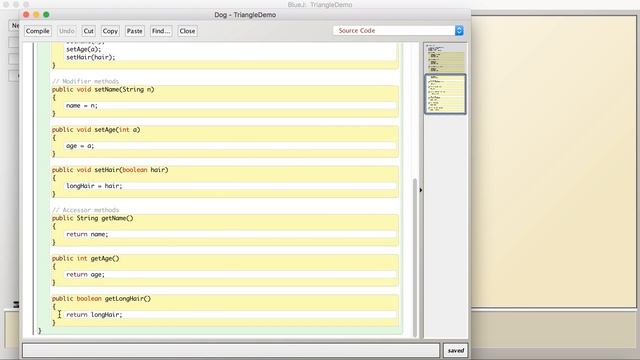Click the Undo button
The width and height of the screenshot is (640, 360).
click(x=67, y=31)
